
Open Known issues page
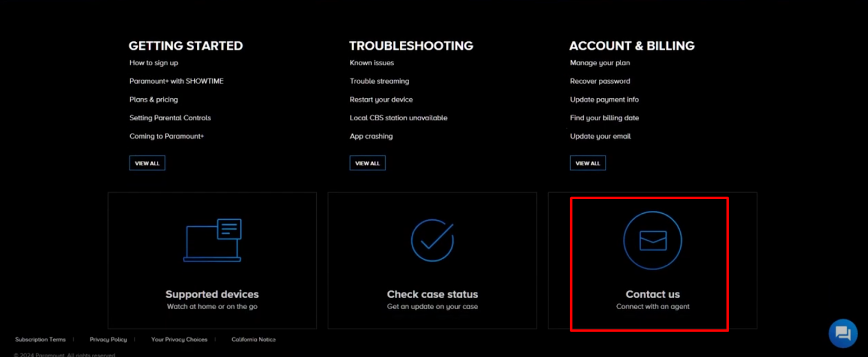point(372,63)
